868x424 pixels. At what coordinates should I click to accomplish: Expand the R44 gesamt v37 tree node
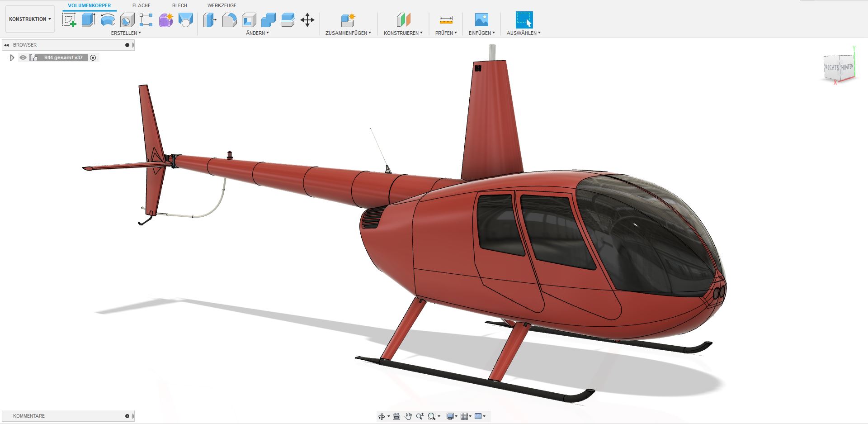(x=12, y=57)
